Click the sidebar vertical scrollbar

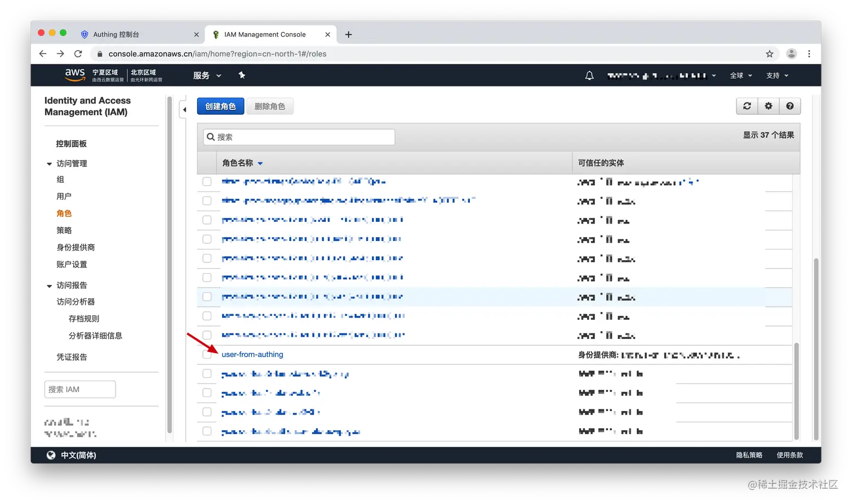tap(169, 265)
